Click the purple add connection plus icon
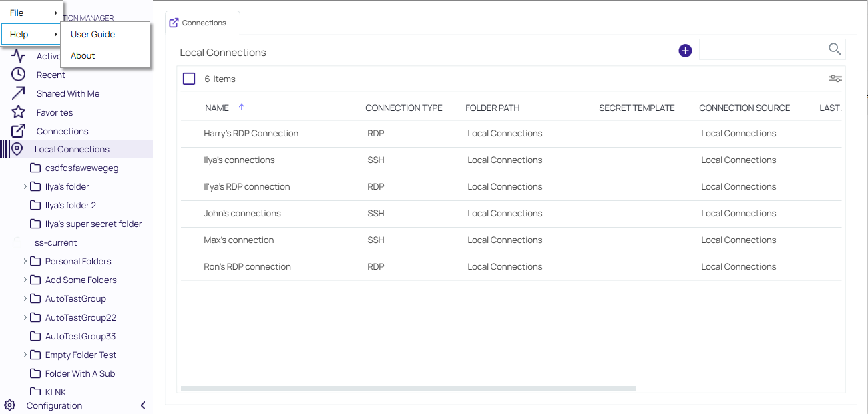 (x=685, y=51)
